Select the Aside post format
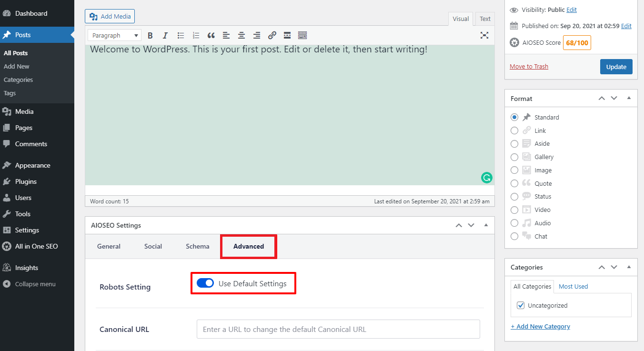The height and width of the screenshot is (351, 644). (x=514, y=144)
